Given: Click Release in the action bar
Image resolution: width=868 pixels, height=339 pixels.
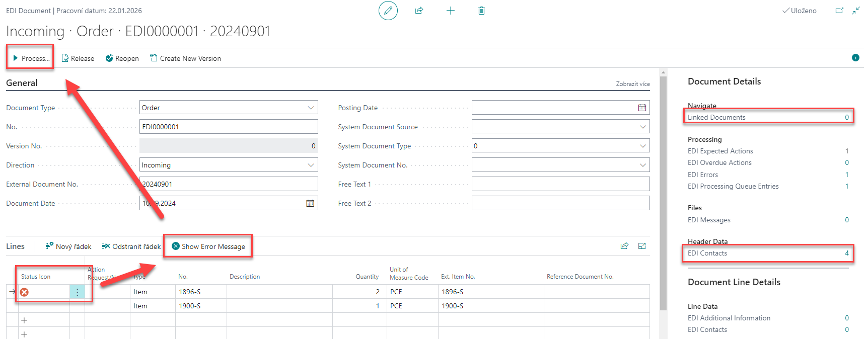Looking at the screenshot, I should pyautogui.click(x=78, y=58).
